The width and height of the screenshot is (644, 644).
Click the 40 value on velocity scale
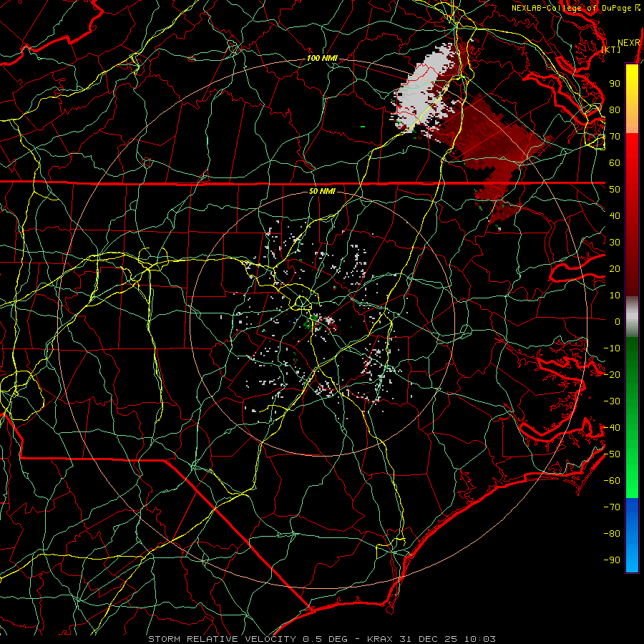pos(615,215)
